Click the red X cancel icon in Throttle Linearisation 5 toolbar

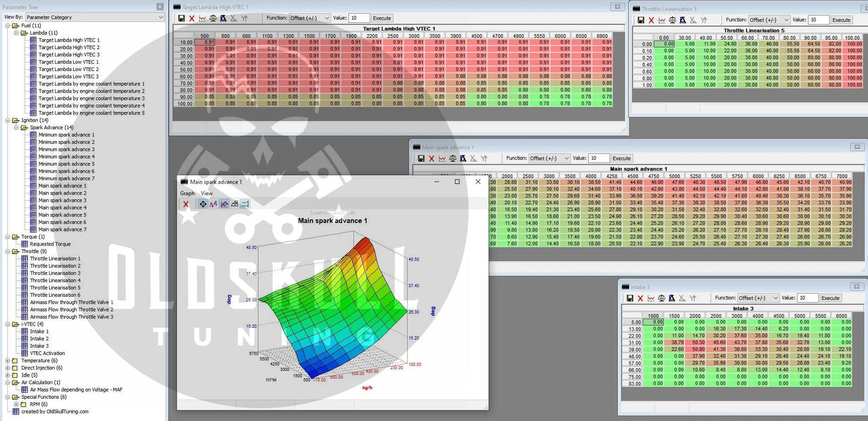[651, 20]
